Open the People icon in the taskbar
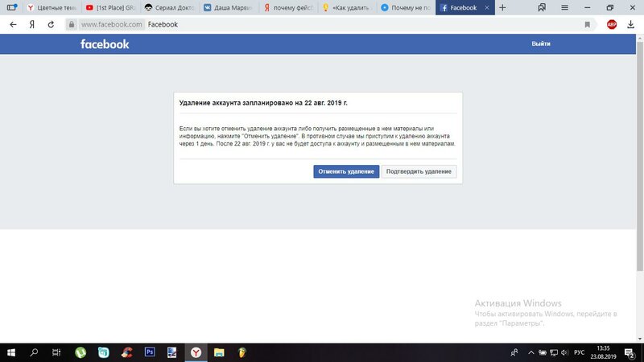 514,352
